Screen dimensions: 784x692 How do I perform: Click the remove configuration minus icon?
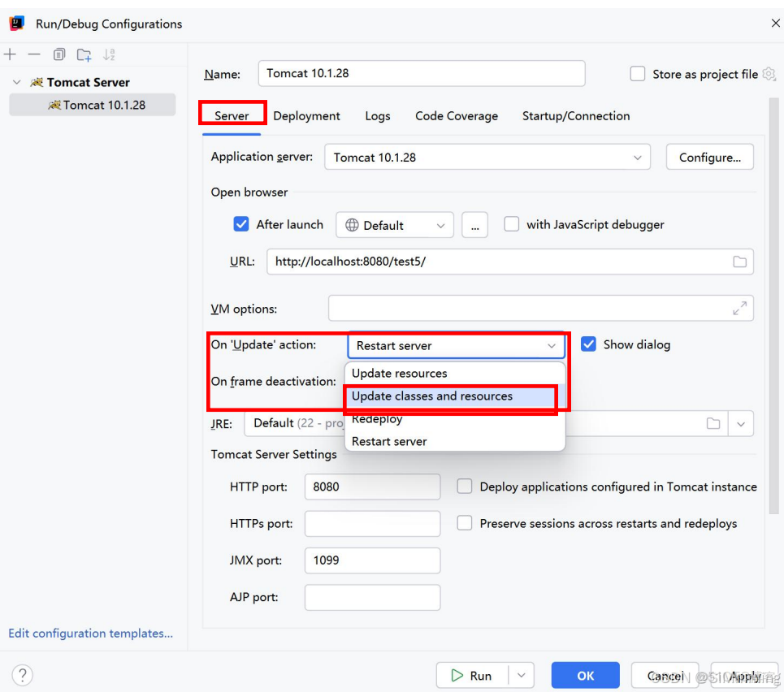coord(34,54)
